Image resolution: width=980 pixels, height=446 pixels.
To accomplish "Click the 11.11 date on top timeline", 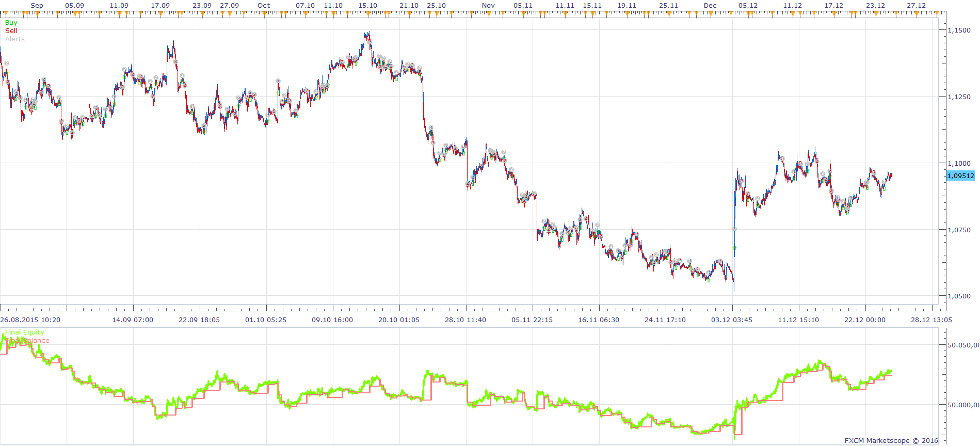I will (x=565, y=6).
